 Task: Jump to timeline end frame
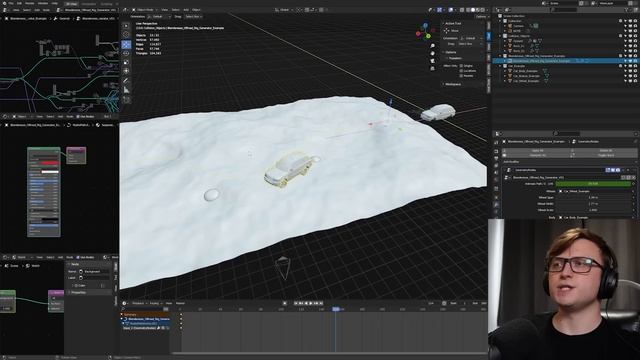coord(321,303)
